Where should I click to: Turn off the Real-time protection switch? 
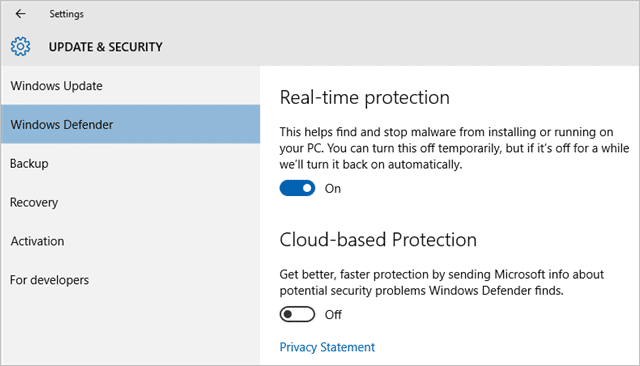pos(297,188)
